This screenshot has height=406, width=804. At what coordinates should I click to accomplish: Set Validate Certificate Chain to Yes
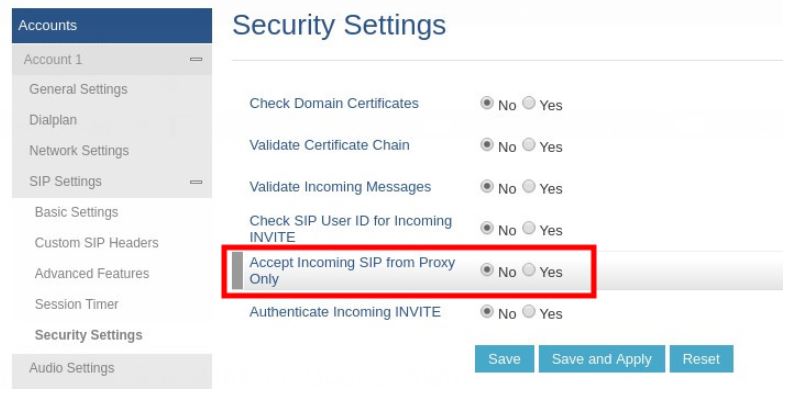[530, 146]
